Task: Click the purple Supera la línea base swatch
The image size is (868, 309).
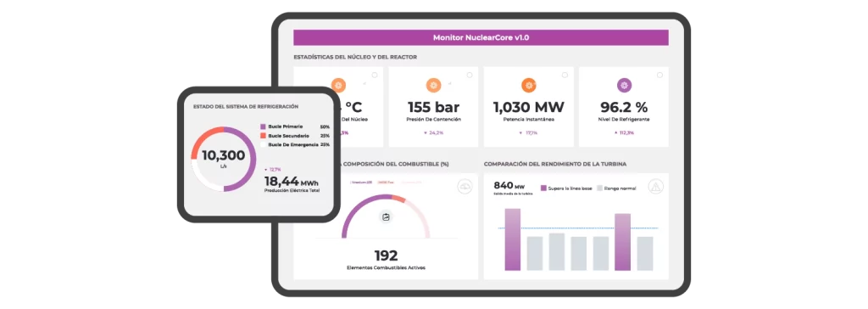Action: point(543,188)
